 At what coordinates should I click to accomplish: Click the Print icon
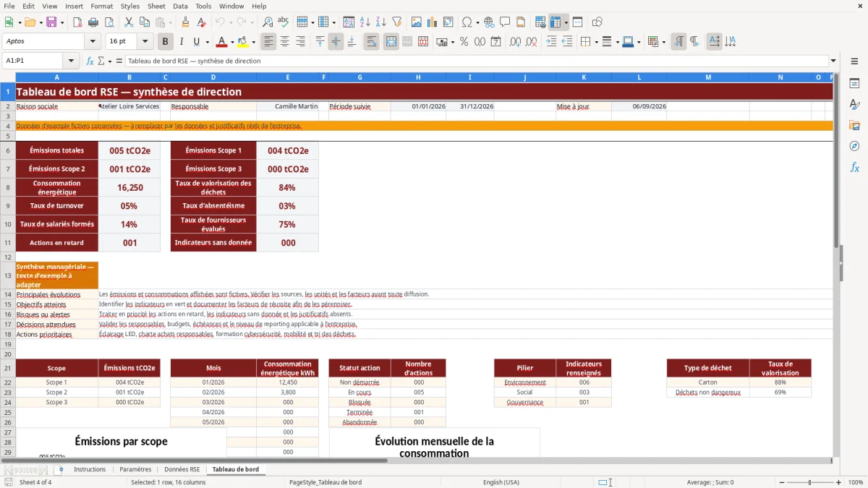(x=94, y=22)
